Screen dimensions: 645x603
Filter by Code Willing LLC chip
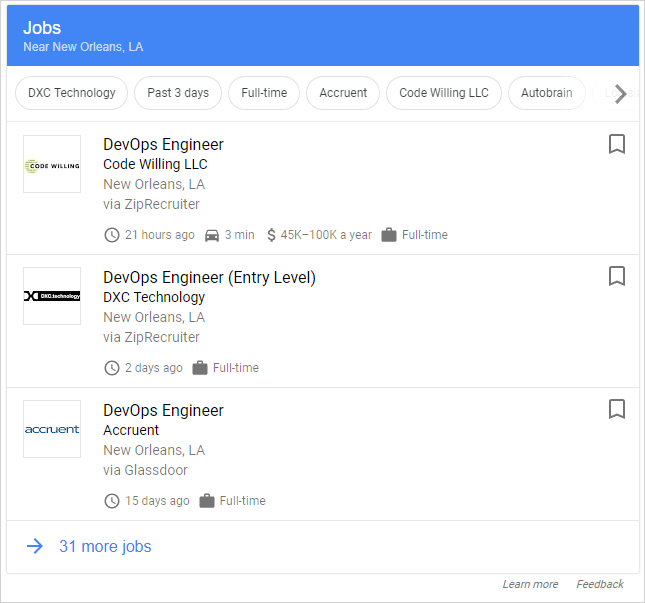pos(444,93)
